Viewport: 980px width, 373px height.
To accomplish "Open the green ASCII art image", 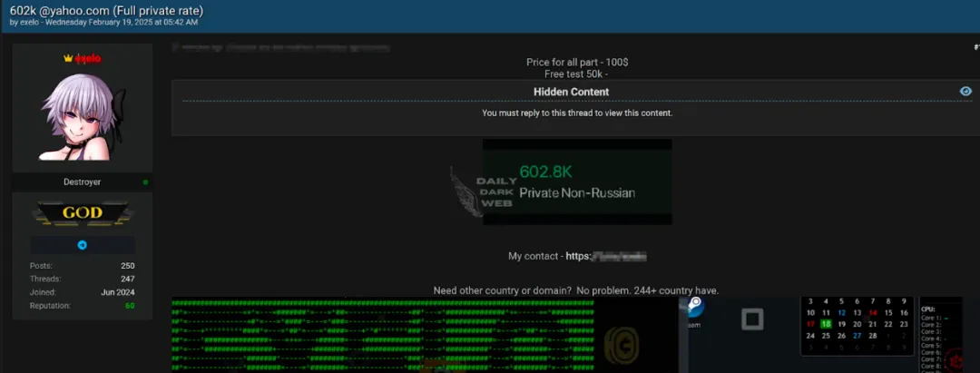I will [x=382, y=336].
